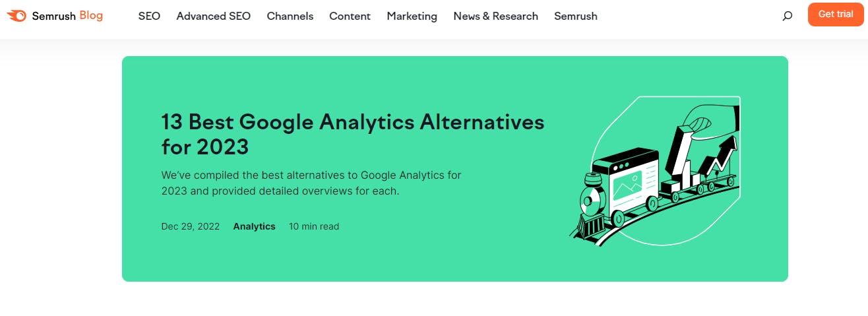Click the Dec 29, 2022 date
The height and width of the screenshot is (316, 868).
tap(191, 226)
